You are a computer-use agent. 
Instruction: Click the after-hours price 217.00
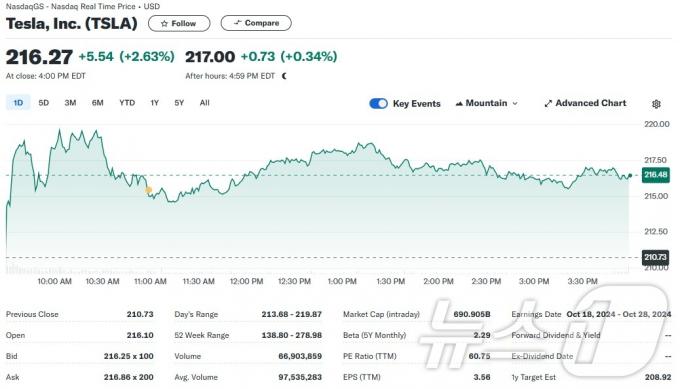click(210, 56)
